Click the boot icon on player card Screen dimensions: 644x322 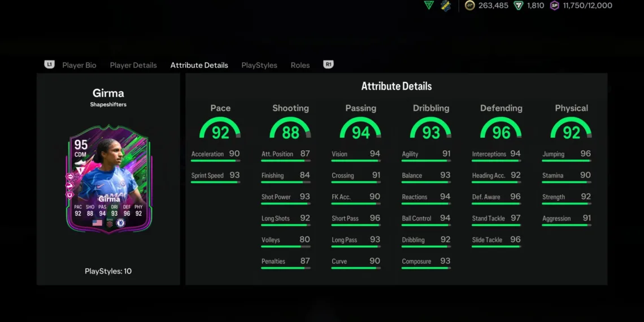click(x=80, y=162)
